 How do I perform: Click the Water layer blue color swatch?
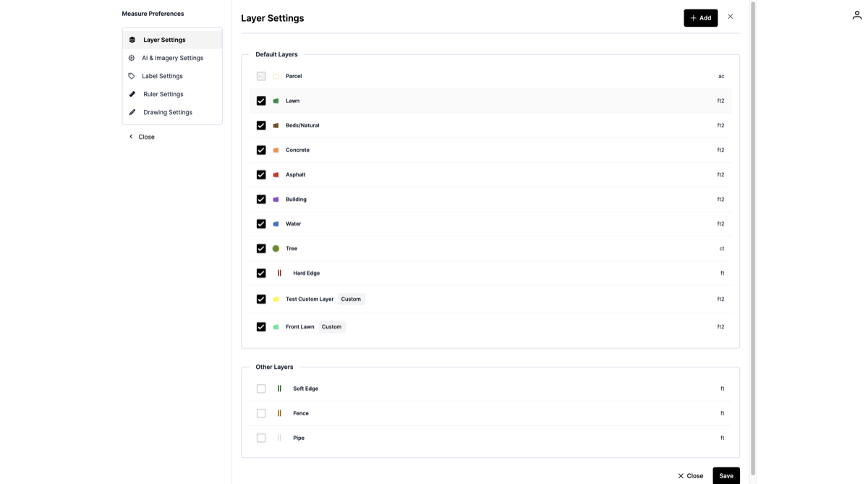click(276, 224)
